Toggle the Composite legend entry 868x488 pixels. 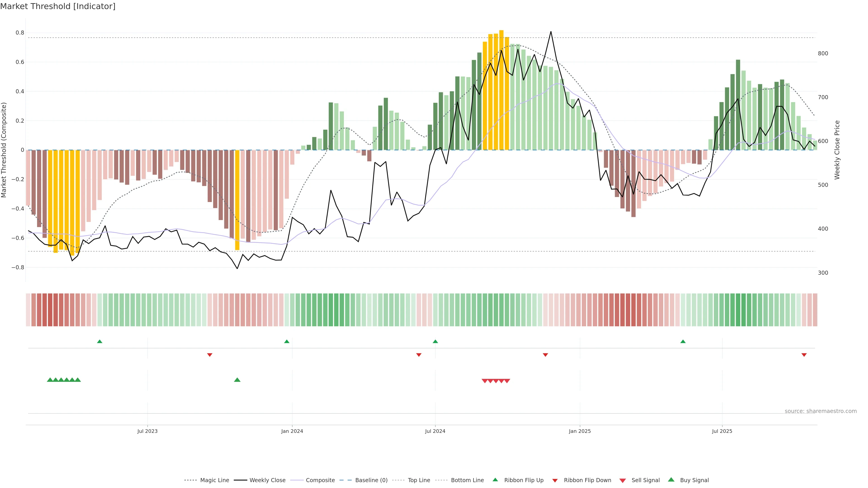tap(320, 480)
